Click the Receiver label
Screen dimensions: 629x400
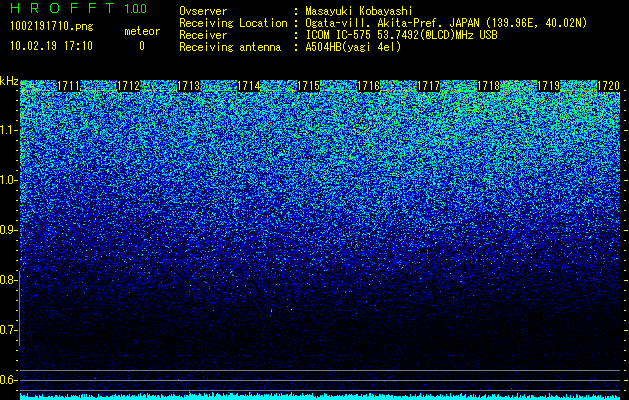coord(203,35)
